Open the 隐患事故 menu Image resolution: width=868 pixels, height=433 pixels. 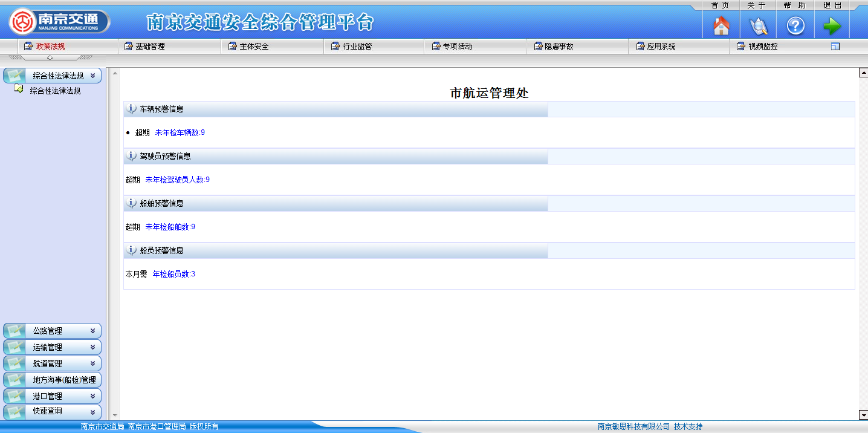(x=559, y=47)
